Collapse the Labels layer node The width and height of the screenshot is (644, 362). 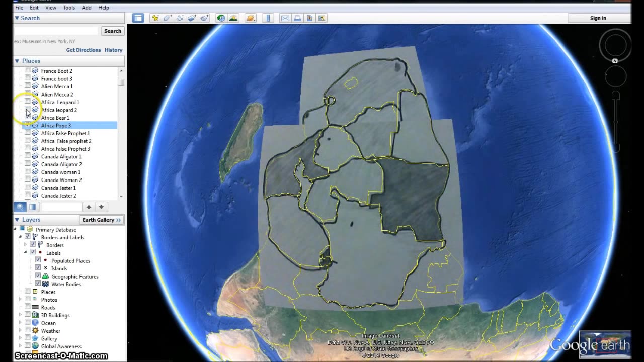pyautogui.click(x=26, y=253)
